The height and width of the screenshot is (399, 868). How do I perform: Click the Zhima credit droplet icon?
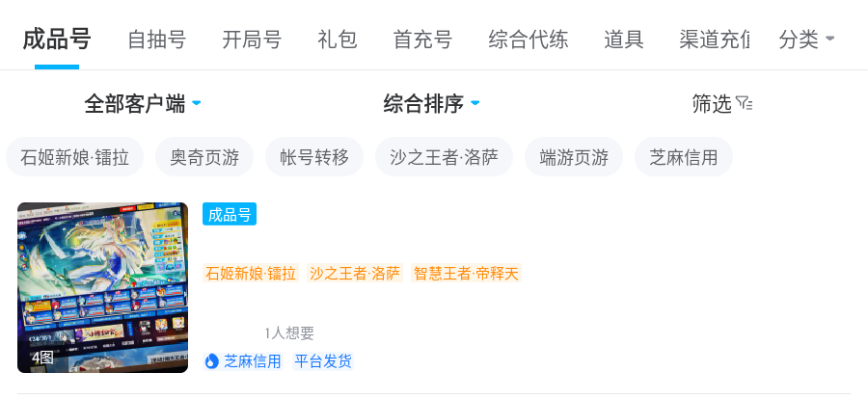click(212, 361)
